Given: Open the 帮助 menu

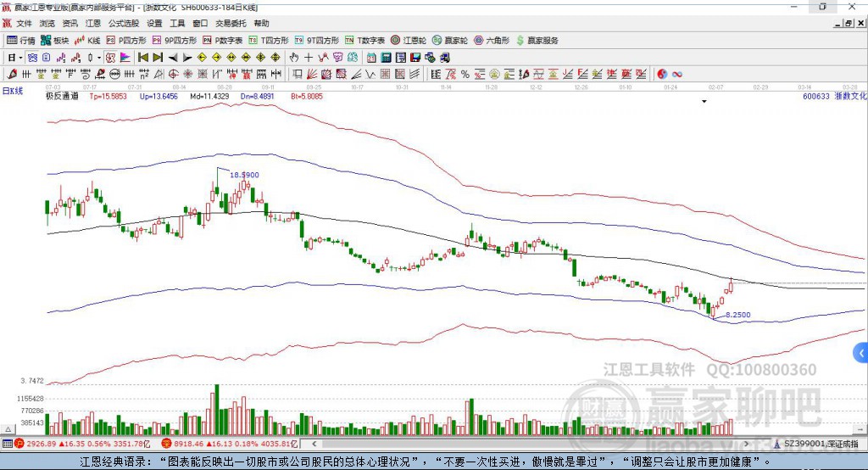Looking at the screenshot, I should 261,23.
